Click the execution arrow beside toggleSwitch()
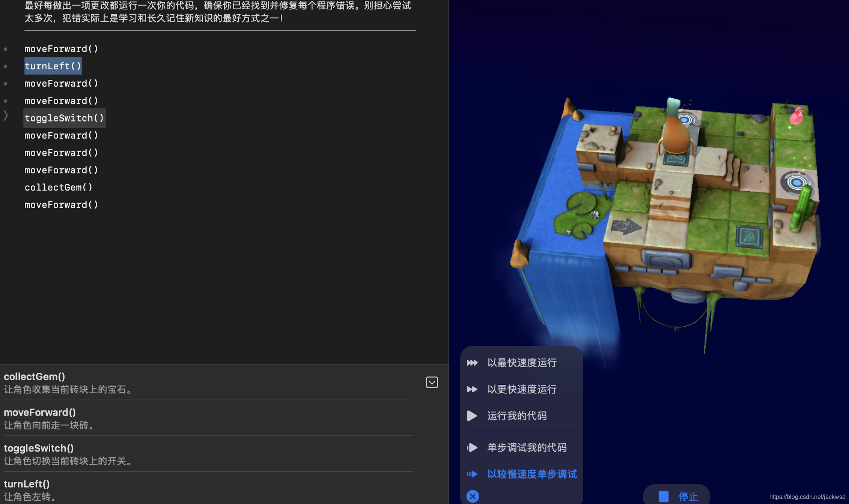 [x=6, y=115]
